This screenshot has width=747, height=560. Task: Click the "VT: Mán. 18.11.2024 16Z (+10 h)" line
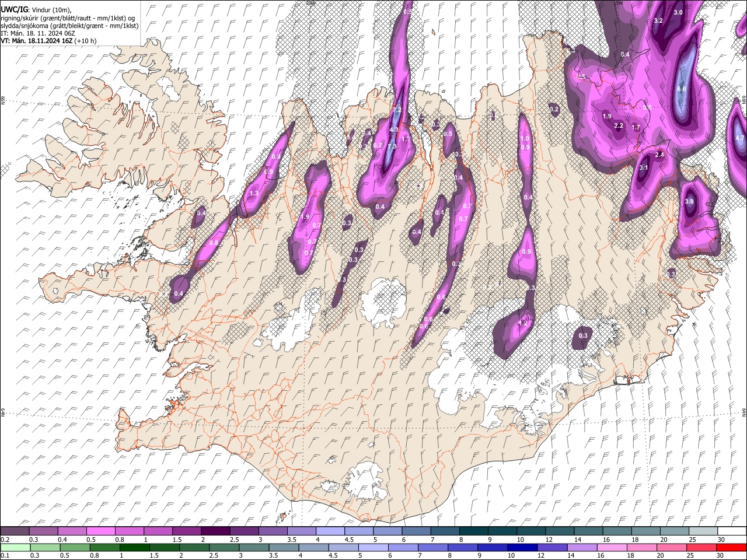(x=48, y=41)
